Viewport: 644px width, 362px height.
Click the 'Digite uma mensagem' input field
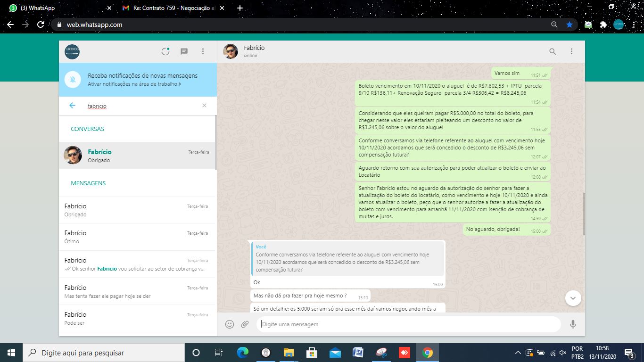408,324
